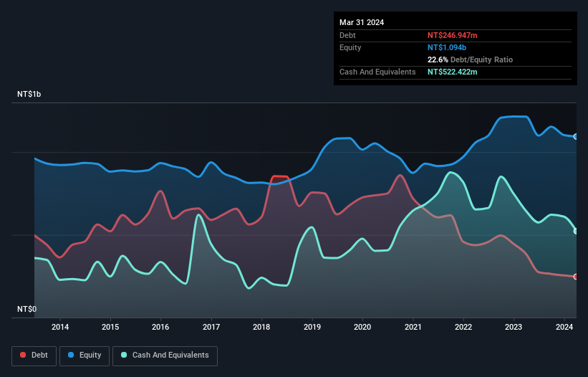Click the 2023 x-axis label
Screen dimensions: 588x377
pyautogui.click(x=514, y=327)
